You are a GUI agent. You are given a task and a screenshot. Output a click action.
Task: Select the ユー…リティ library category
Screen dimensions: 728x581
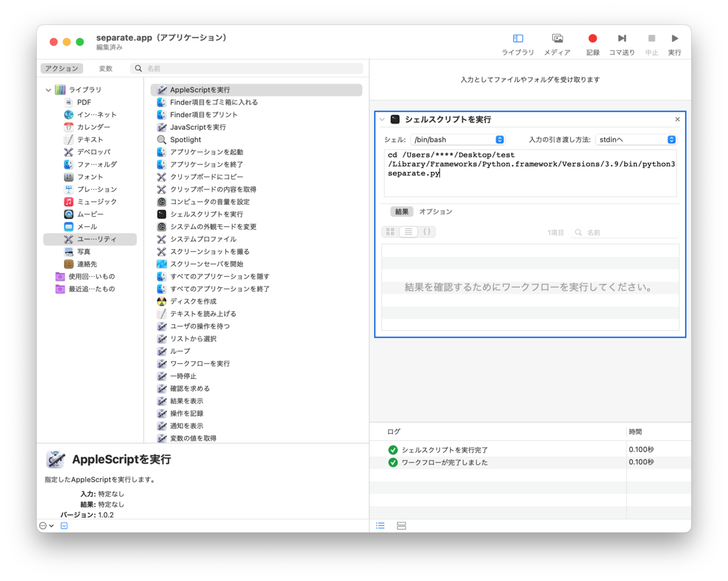(90, 239)
